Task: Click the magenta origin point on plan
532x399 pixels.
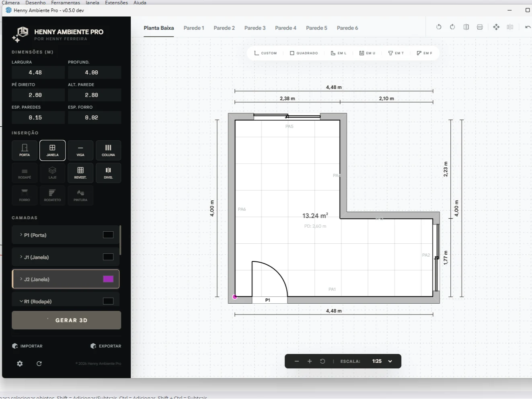Action: tap(235, 297)
